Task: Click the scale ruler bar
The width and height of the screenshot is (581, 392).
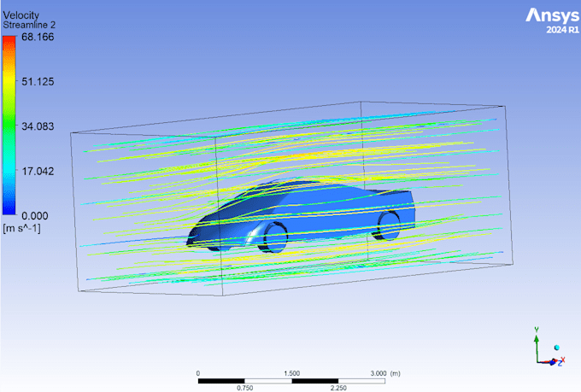Action: coord(291,381)
